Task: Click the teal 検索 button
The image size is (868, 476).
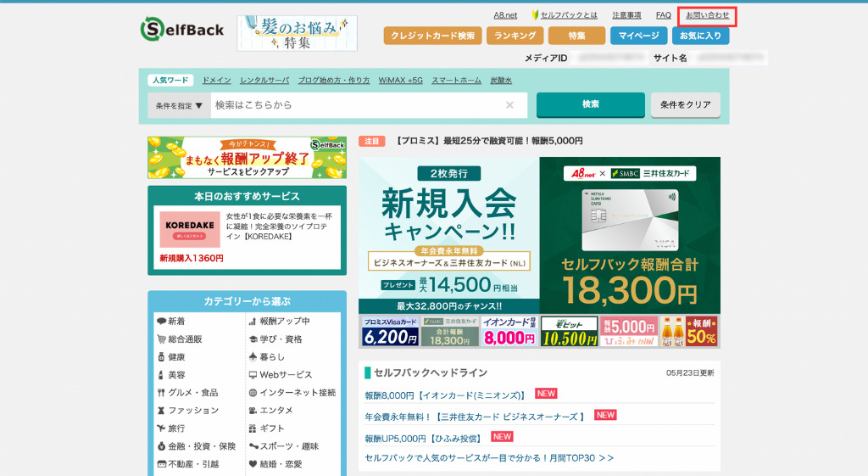Action: [591, 104]
